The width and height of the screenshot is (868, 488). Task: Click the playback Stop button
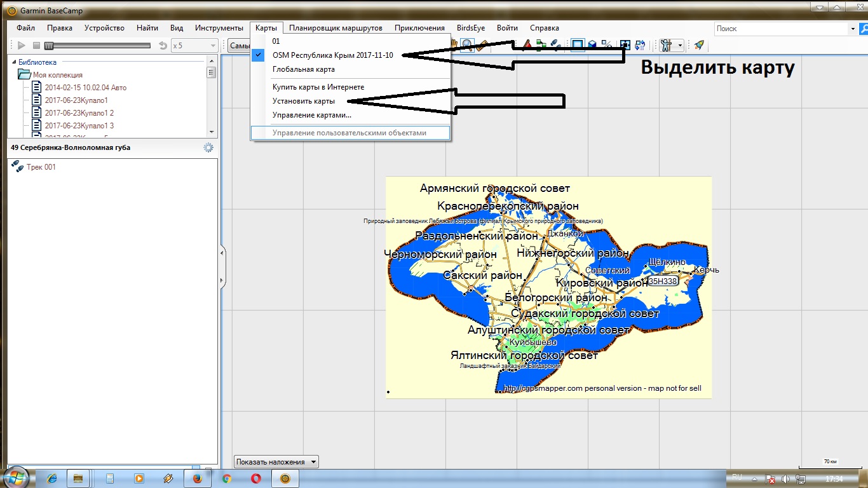coord(36,45)
